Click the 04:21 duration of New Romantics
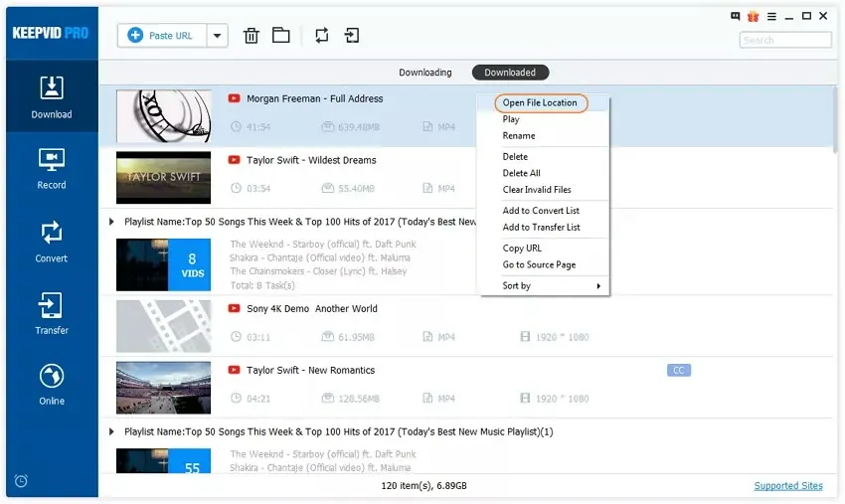 [258, 399]
